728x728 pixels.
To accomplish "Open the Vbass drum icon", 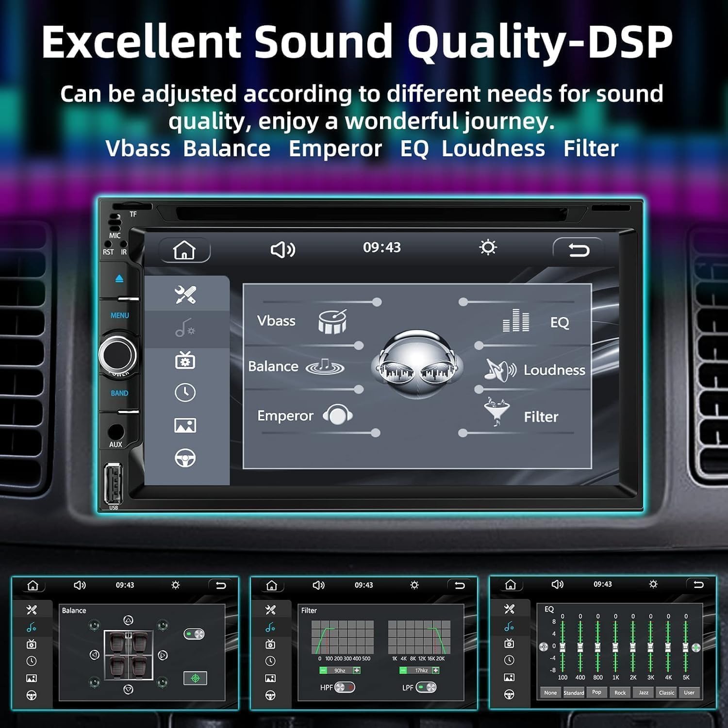I will coord(332,321).
